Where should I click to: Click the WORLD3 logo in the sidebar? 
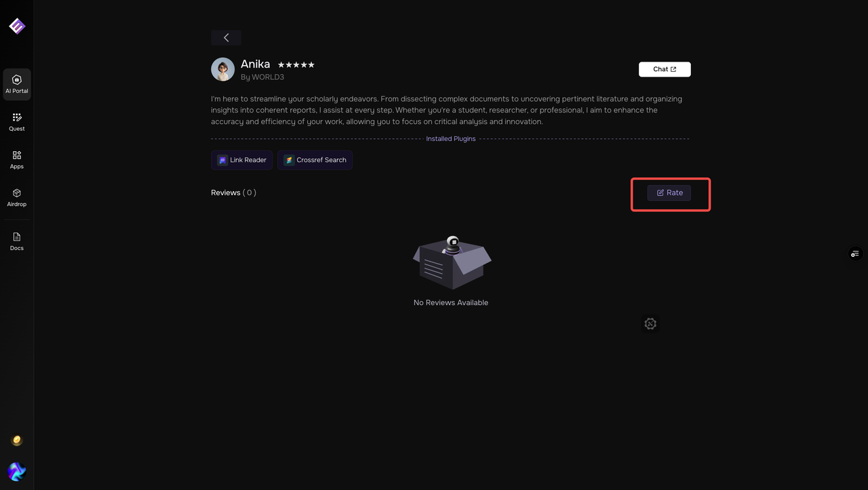coord(17,26)
